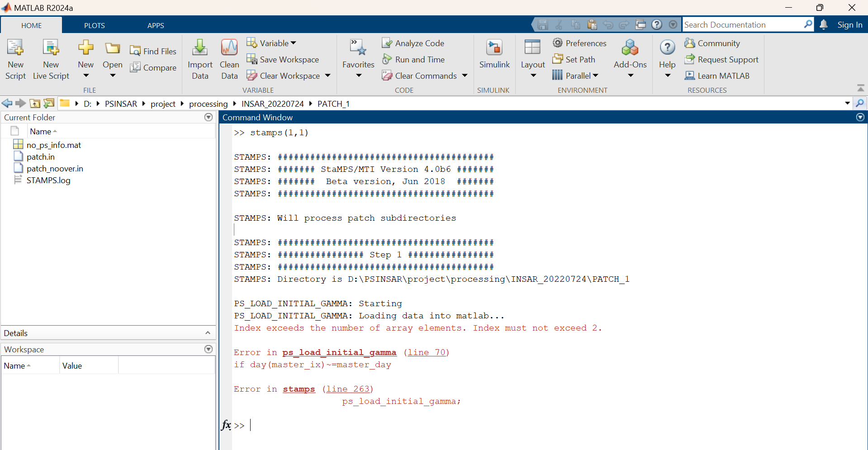The width and height of the screenshot is (868, 450).
Task: Click Clear Workspace
Action: tap(283, 76)
